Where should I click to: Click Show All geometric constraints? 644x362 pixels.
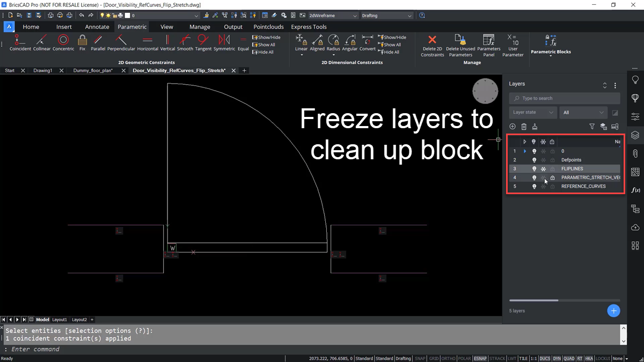pyautogui.click(x=263, y=45)
